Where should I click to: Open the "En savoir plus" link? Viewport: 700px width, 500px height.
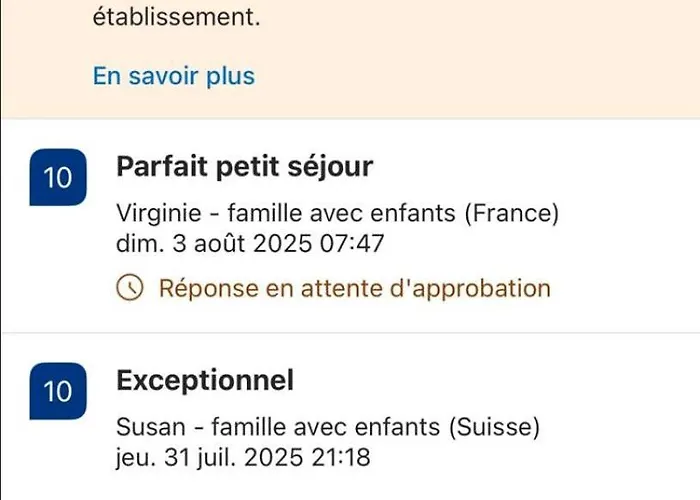coord(174,76)
